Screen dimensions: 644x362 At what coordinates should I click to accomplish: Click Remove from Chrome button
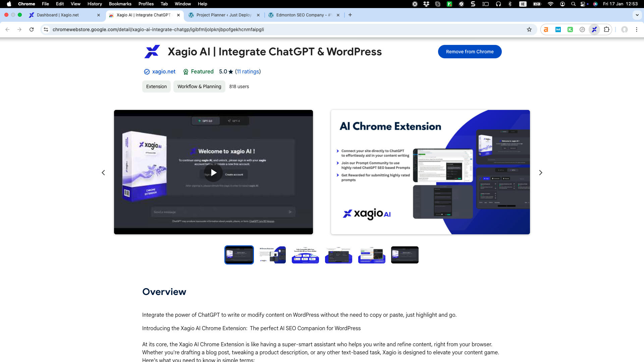point(470,52)
